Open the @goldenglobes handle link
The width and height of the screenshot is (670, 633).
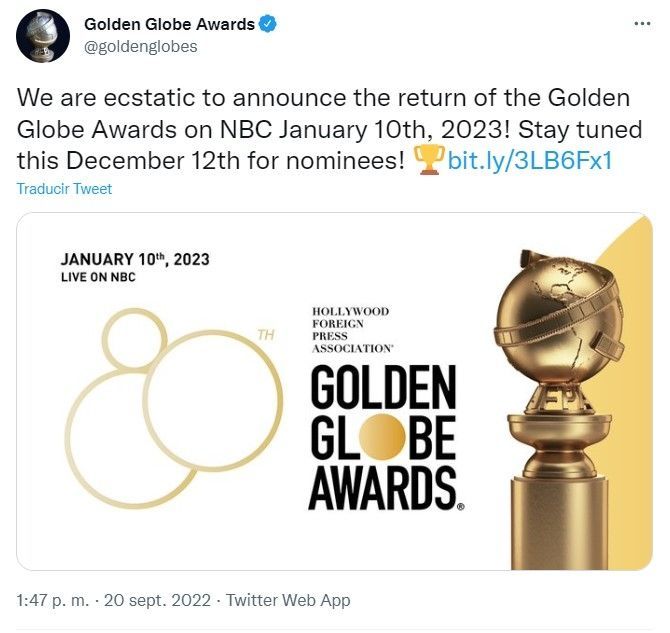(140, 46)
